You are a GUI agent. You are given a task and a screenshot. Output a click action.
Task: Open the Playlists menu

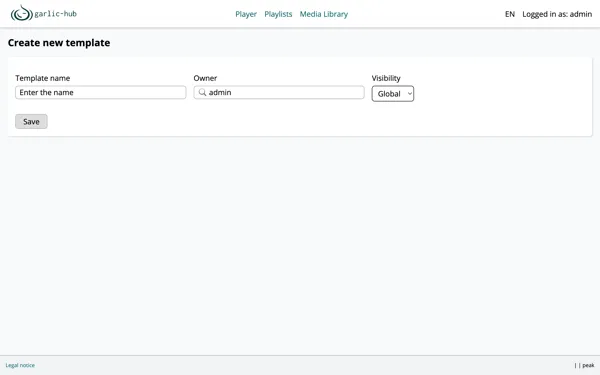point(278,14)
